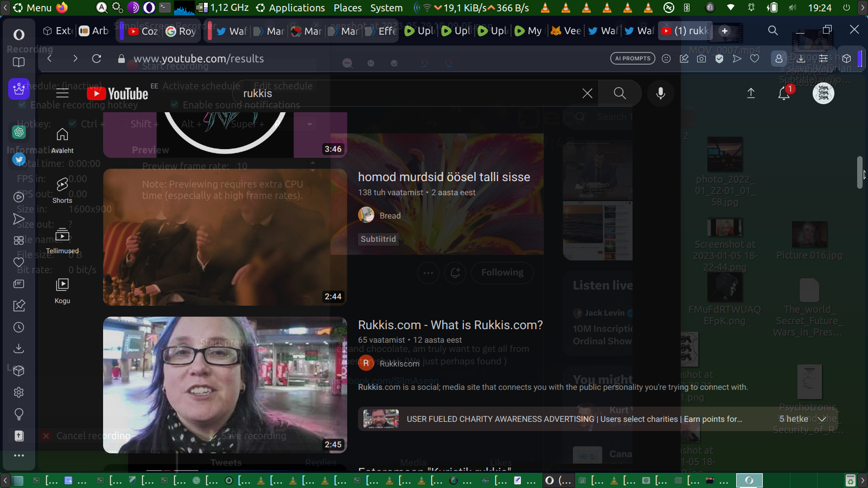Open the three-dots sidebar setup menu
The image size is (868, 488).
[x=19, y=455]
